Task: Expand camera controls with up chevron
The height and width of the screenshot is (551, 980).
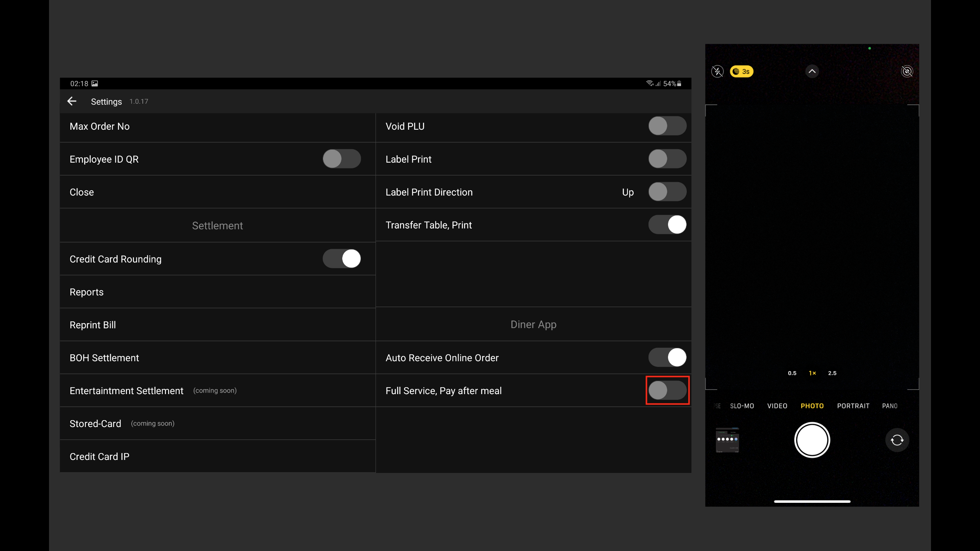Action: coord(812,72)
